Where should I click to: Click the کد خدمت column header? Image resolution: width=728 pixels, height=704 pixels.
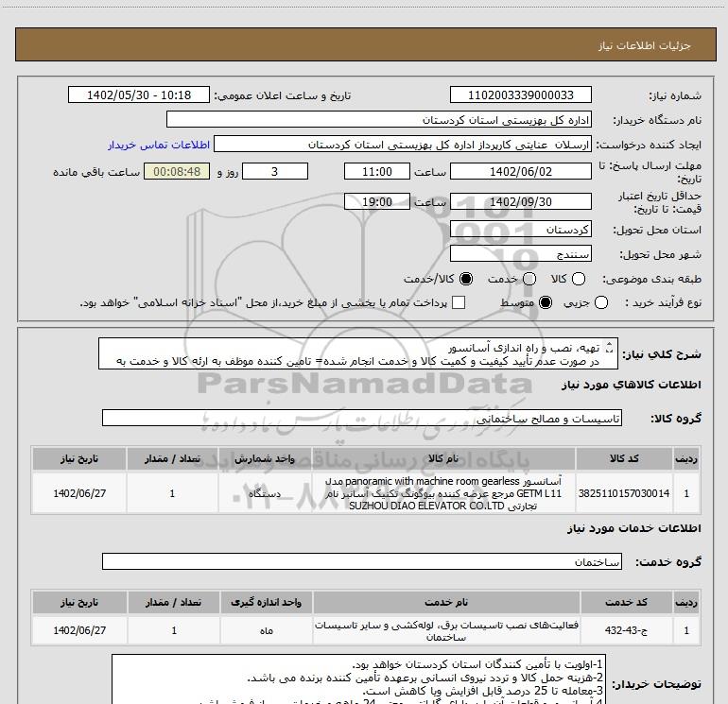pos(626,602)
